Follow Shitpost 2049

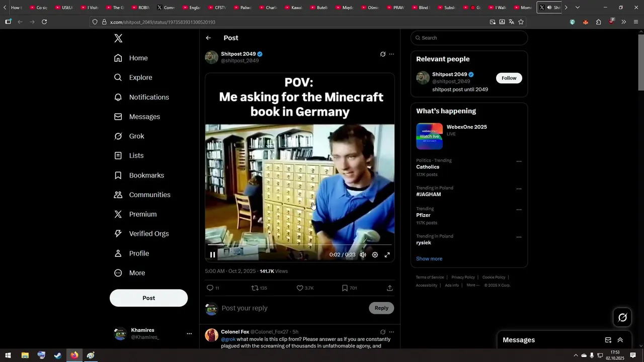509,78
